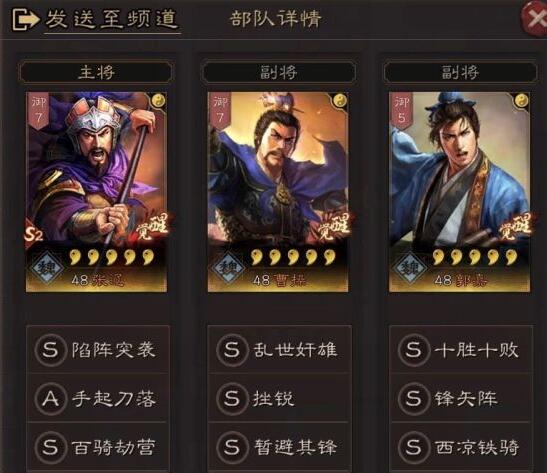
Task: Click the yin-yang icon on 曹操's card
Action: (x=340, y=100)
